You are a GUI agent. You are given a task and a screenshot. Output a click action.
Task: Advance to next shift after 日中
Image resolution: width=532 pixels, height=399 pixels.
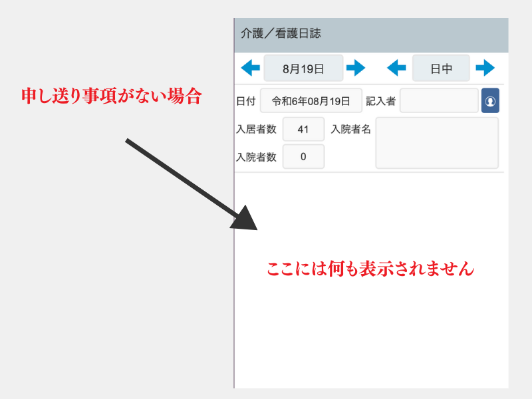(x=485, y=68)
